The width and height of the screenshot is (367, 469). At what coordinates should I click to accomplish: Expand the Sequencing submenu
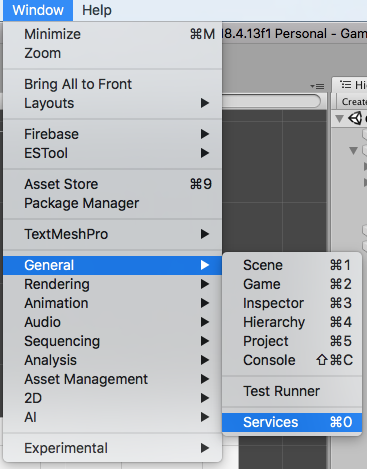[113, 341]
